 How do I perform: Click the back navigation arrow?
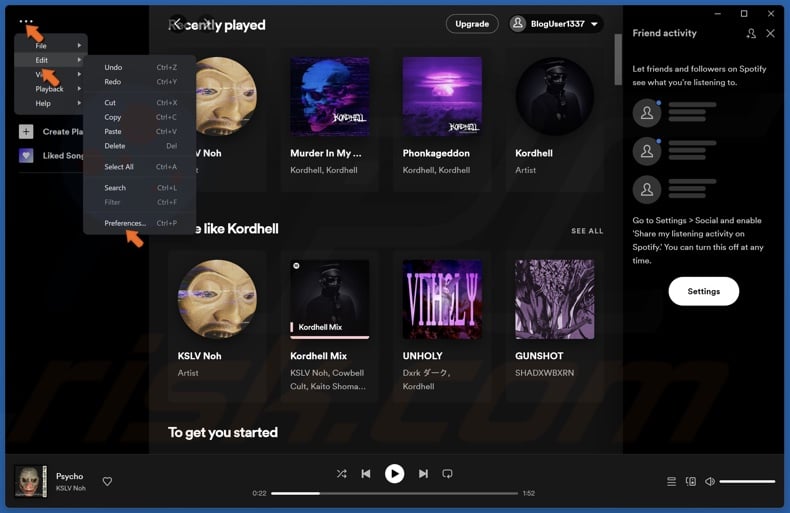[177, 22]
